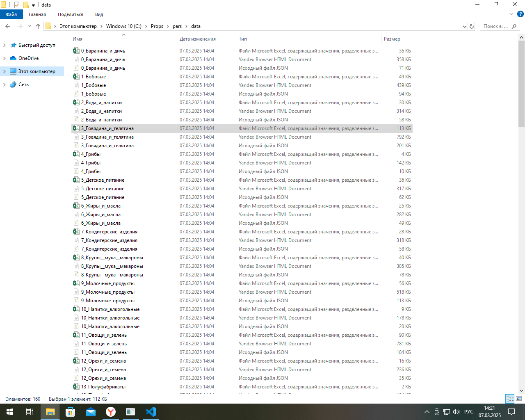Viewport: 525px width, 420px height.
Task: Select the 7_Кондитерские_изделия Yandex HTML file
Action: point(242,240)
